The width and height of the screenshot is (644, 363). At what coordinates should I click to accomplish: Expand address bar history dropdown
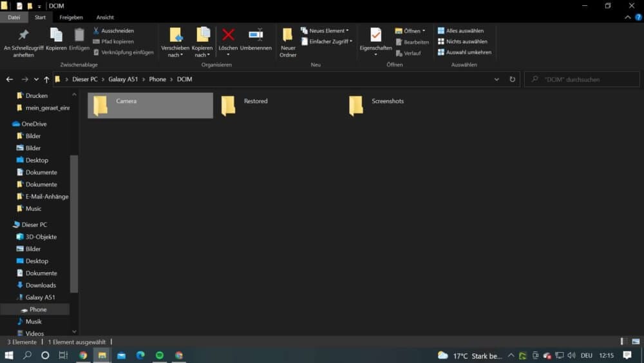pyautogui.click(x=497, y=79)
